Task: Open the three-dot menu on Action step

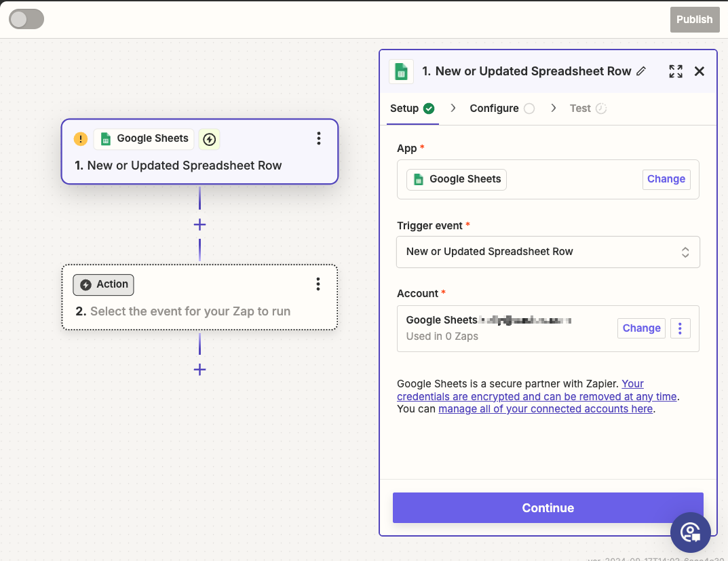Action: (318, 284)
